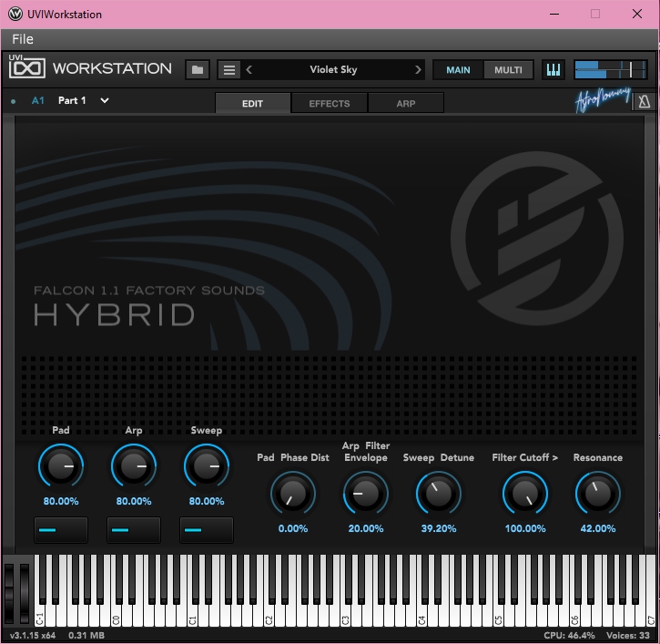
Task: Click the metronome icon
Action: pos(644,101)
